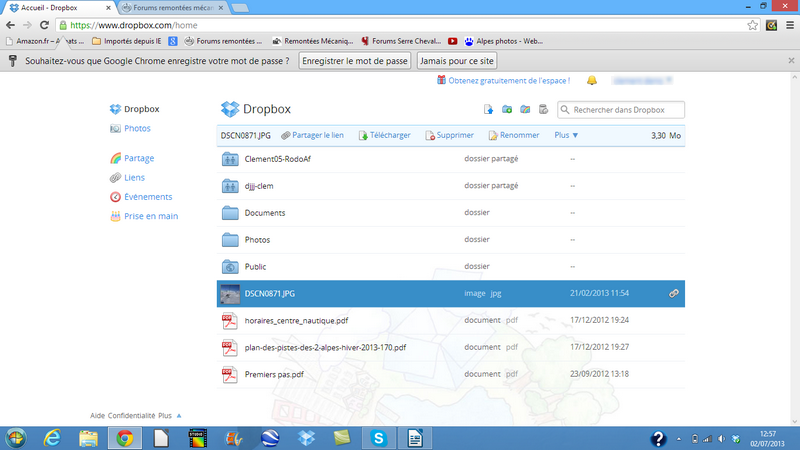This screenshot has height=450, width=800.
Task: Open the Alpes photos bookmark
Action: click(x=504, y=41)
